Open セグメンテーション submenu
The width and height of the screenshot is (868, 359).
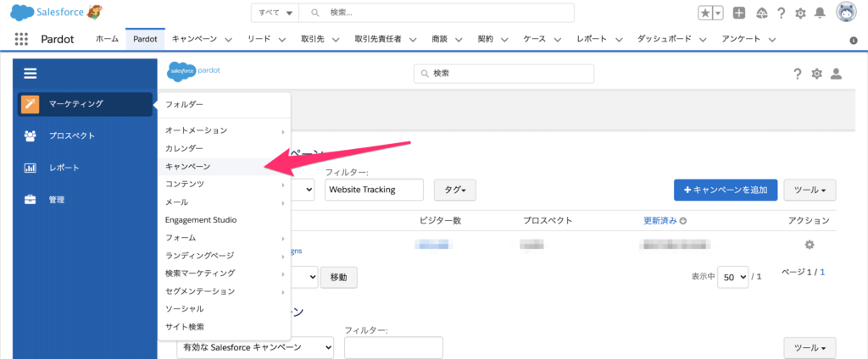click(224, 291)
